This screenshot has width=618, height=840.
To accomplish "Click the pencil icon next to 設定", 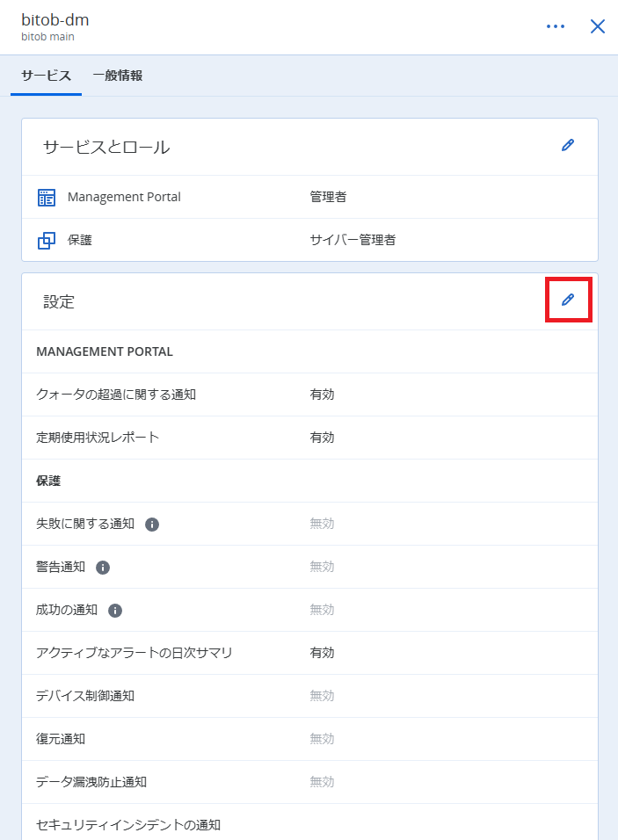I will point(568,300).
